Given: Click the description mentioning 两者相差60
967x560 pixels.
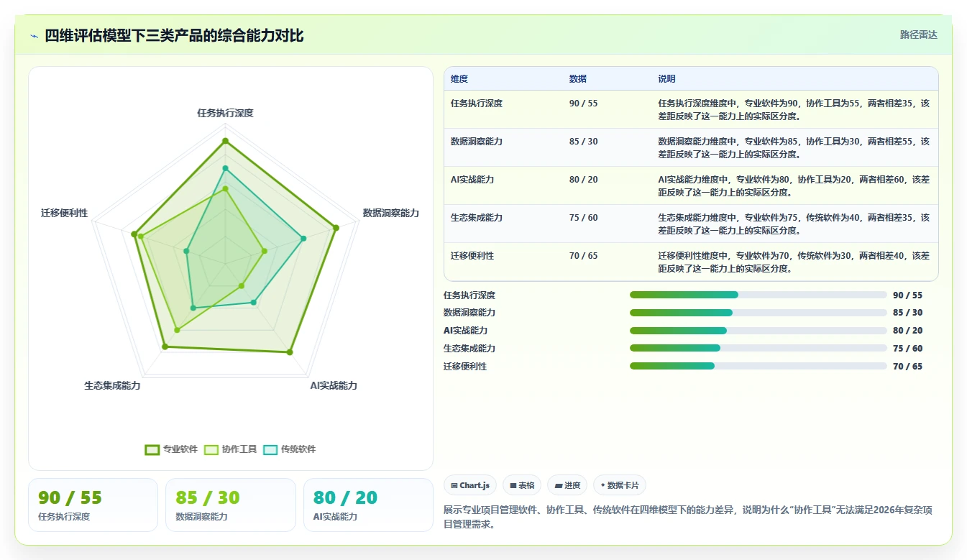Looking at the screenshot, I should point(794,185).
